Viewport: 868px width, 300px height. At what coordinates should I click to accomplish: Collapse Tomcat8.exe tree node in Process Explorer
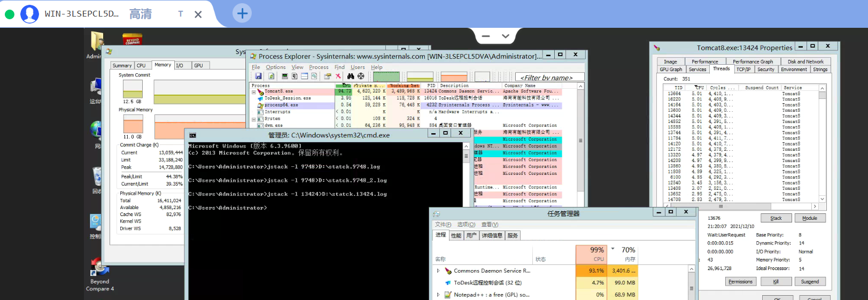(x=254, y=92)
